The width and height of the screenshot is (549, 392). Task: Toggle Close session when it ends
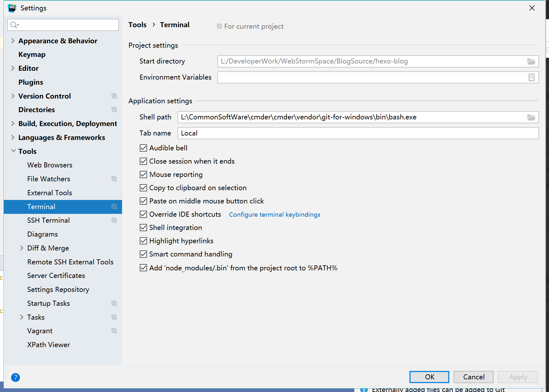tap(143, 161)
